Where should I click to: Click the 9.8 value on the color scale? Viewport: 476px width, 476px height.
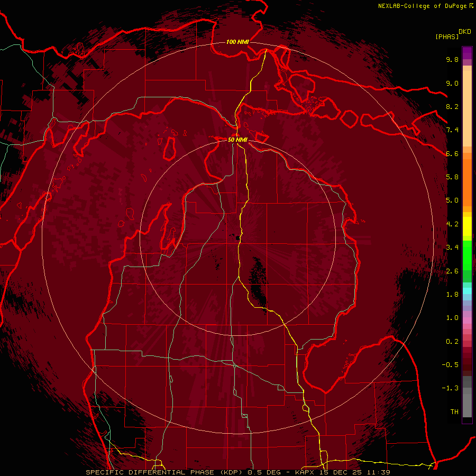coord(452,59)
